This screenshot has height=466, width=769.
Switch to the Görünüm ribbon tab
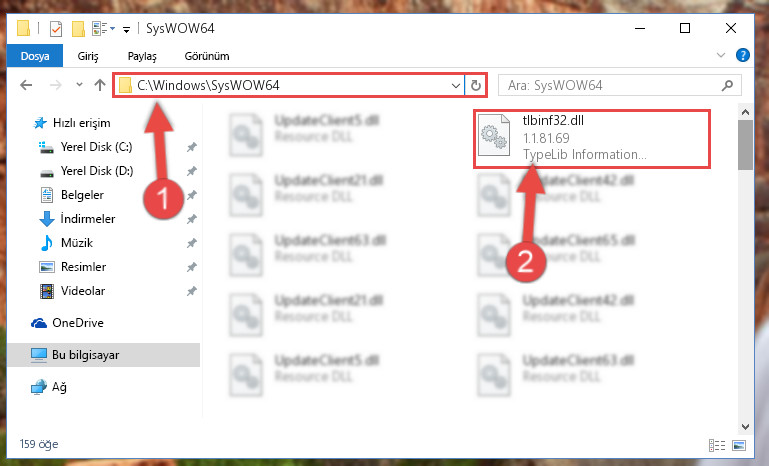(x=207, y=56)
